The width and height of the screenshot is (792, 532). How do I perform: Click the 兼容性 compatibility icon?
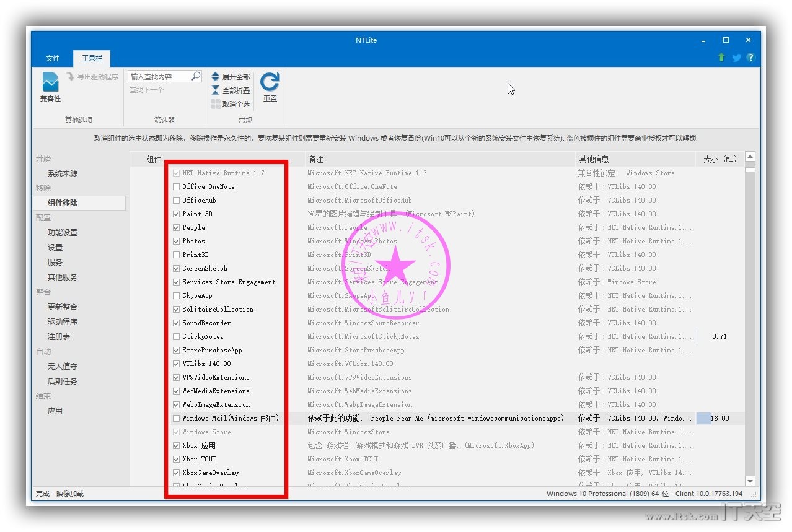coord(50,82)
